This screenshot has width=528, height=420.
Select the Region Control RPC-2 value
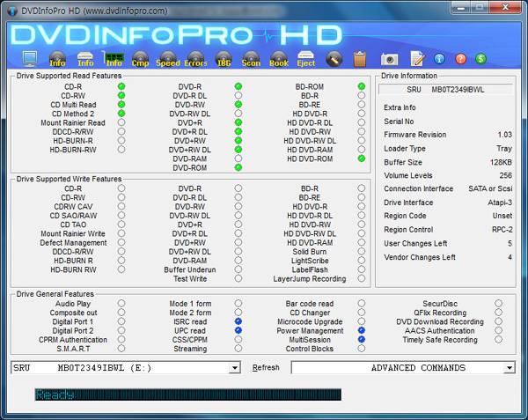(x=502, y=230)
